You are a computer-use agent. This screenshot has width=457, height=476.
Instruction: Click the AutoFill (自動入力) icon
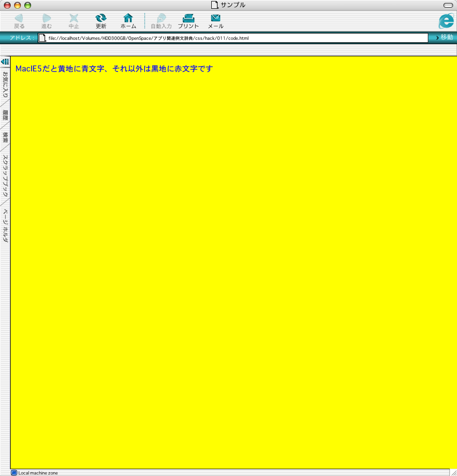161,18
